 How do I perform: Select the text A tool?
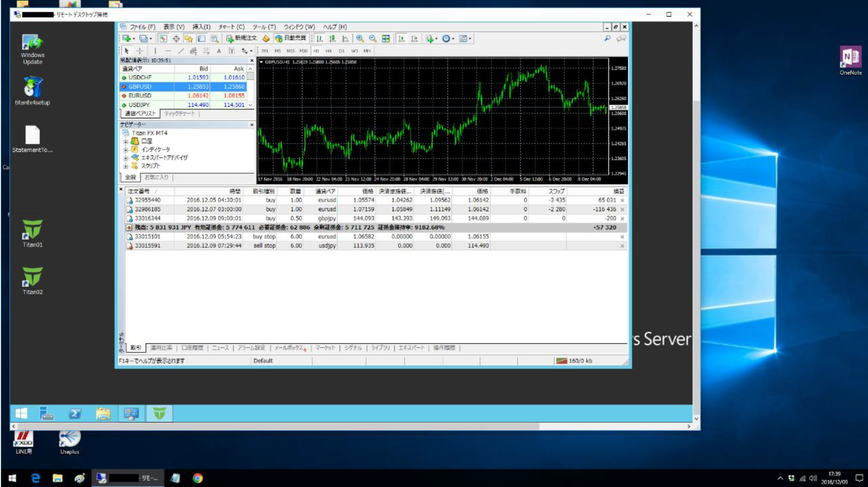click(x=219, y=51)
